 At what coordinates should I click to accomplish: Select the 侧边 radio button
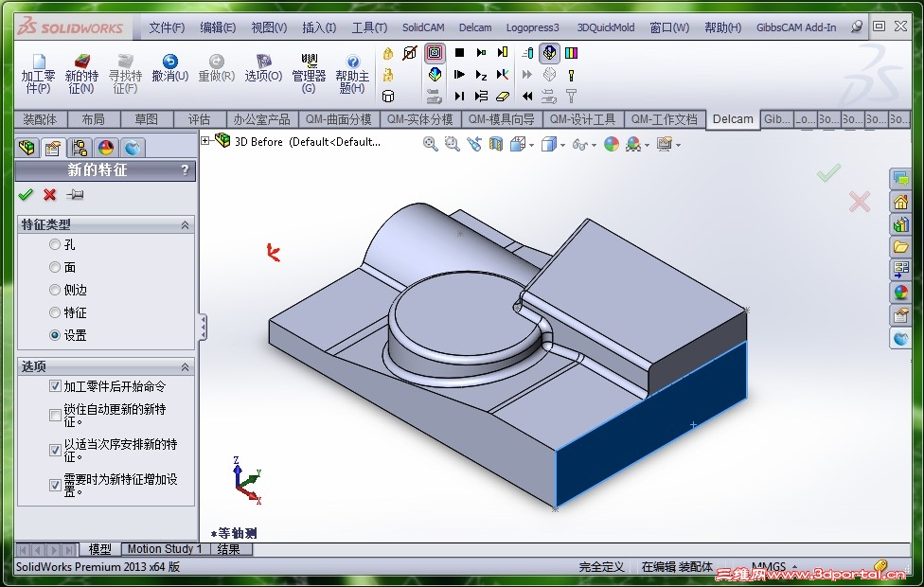point(55,290)
